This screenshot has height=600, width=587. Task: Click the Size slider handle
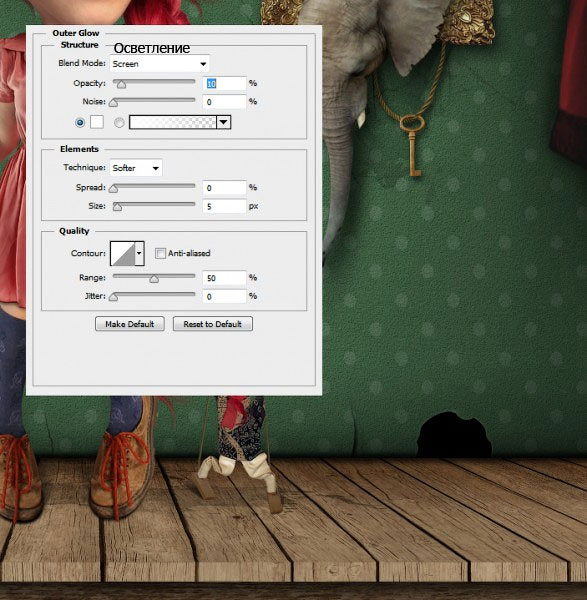[117, 207]
